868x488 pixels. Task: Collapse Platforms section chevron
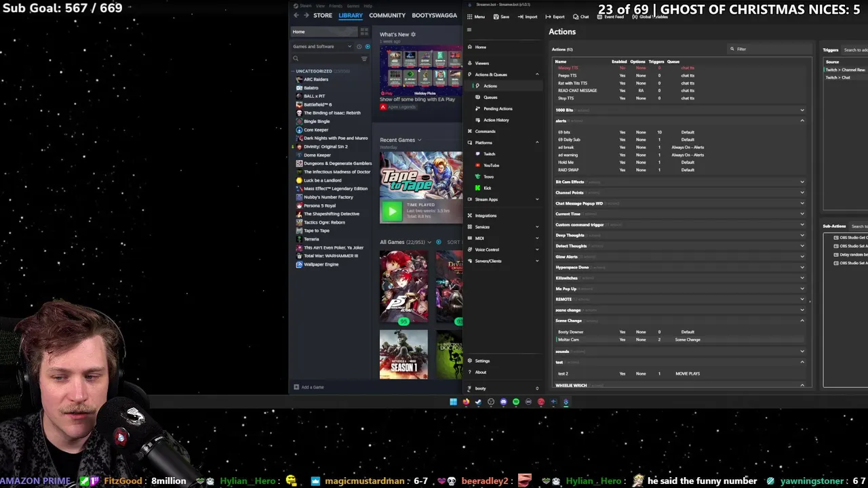pos(537,143)
